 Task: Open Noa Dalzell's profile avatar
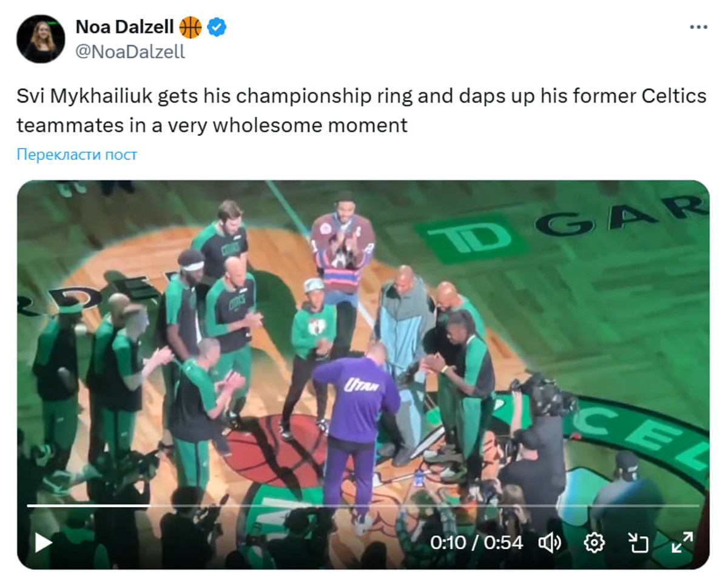(x=41, y=39)
